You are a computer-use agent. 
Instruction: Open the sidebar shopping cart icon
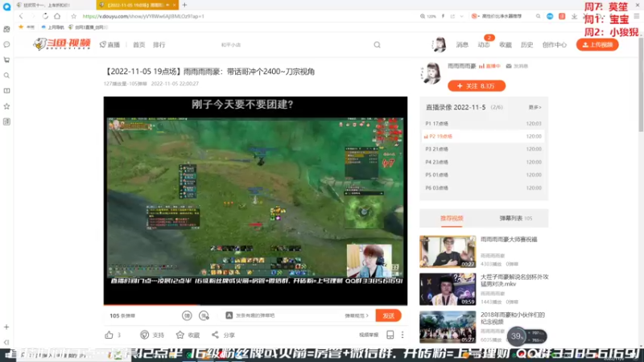tap(6, 60)
